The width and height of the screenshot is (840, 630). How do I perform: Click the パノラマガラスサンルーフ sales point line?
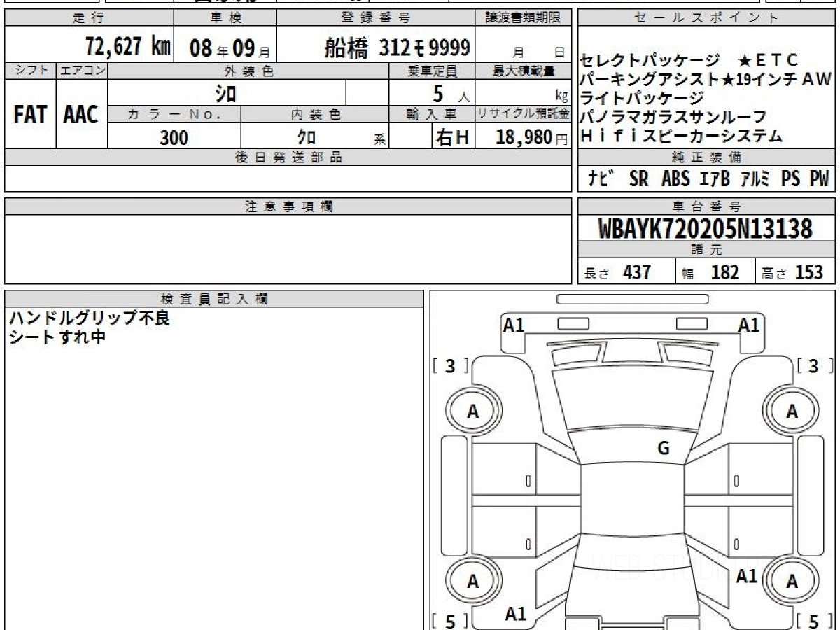(x=673, y=117)
